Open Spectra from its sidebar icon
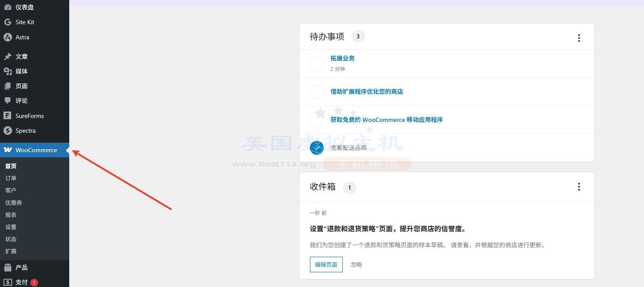Screen dimensions: 644x287 (x=7, y=131)
